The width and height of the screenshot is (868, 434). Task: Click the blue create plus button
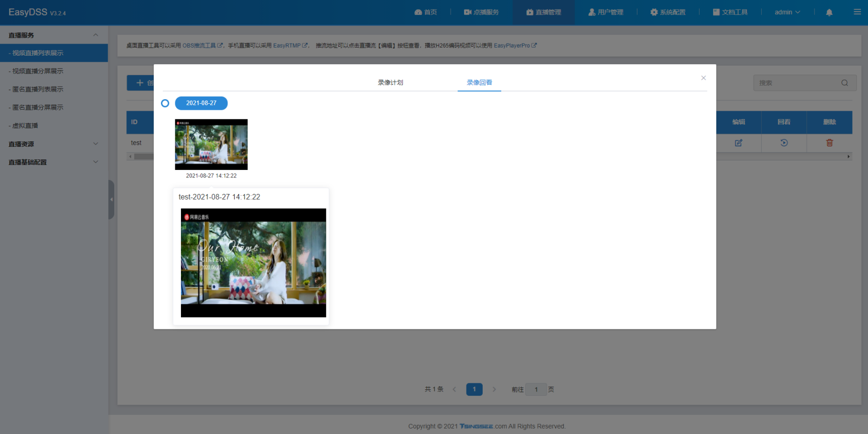coord(140,83)
